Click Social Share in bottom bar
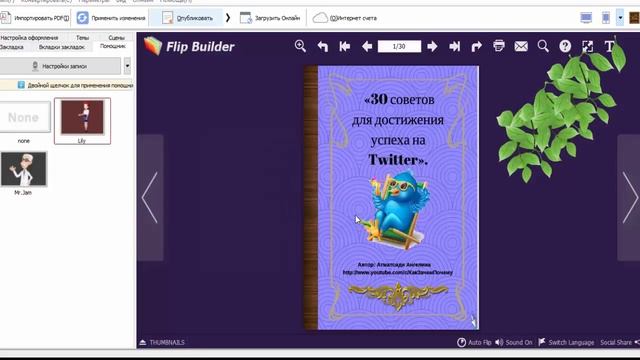 619,342
